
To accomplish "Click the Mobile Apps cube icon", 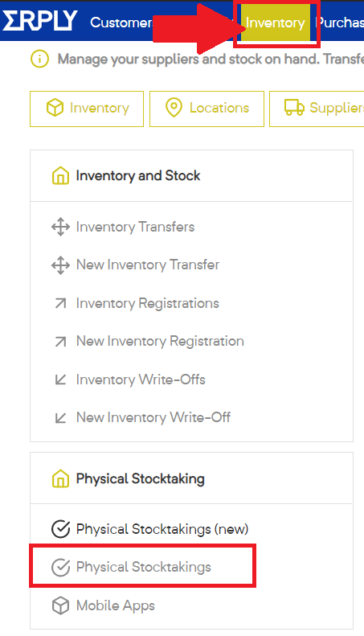I will [x=60, y=605].
